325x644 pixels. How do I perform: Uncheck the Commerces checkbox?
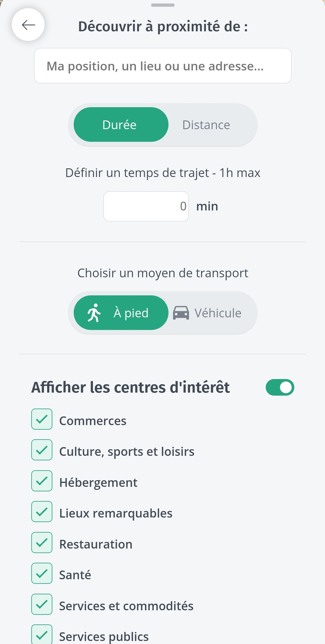coord(42,419)
